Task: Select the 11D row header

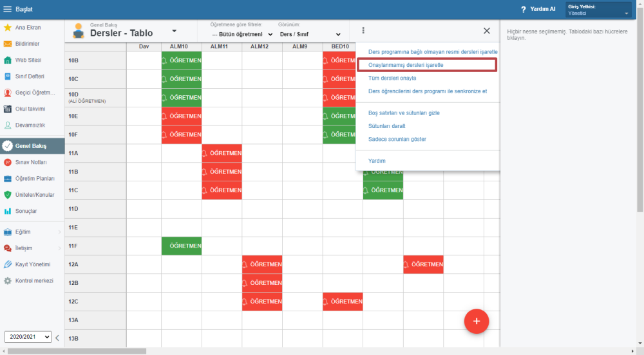Action: tap(95, 209)
